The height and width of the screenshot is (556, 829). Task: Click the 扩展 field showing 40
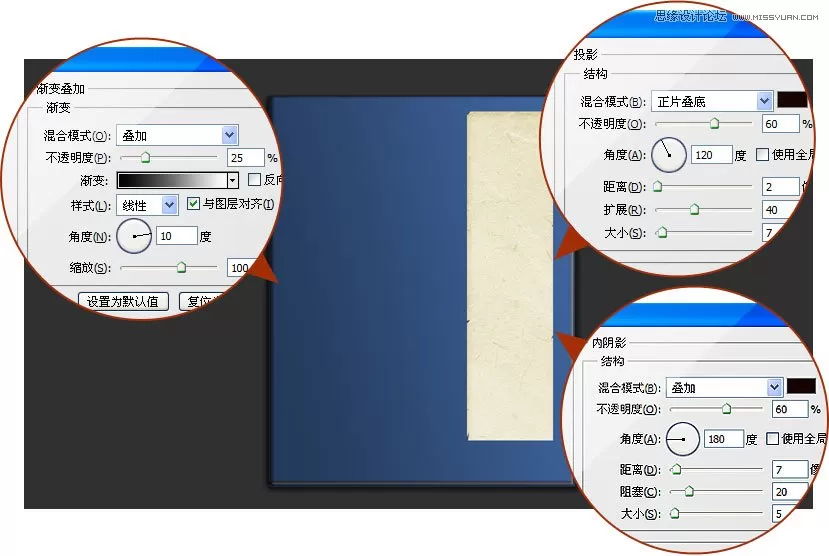pos(780,210)
